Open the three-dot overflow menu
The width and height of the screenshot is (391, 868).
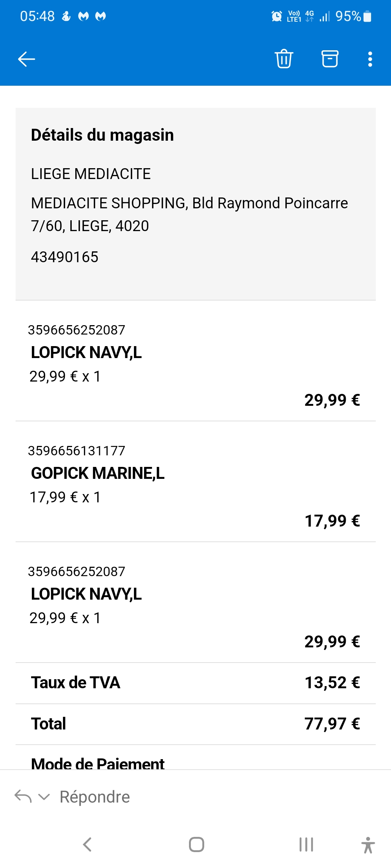tap(370, 59)
